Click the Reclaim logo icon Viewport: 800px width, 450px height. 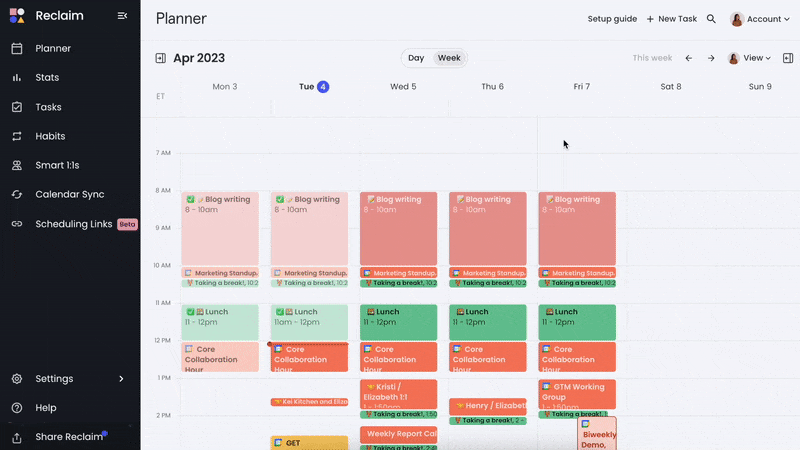[17, 16]
